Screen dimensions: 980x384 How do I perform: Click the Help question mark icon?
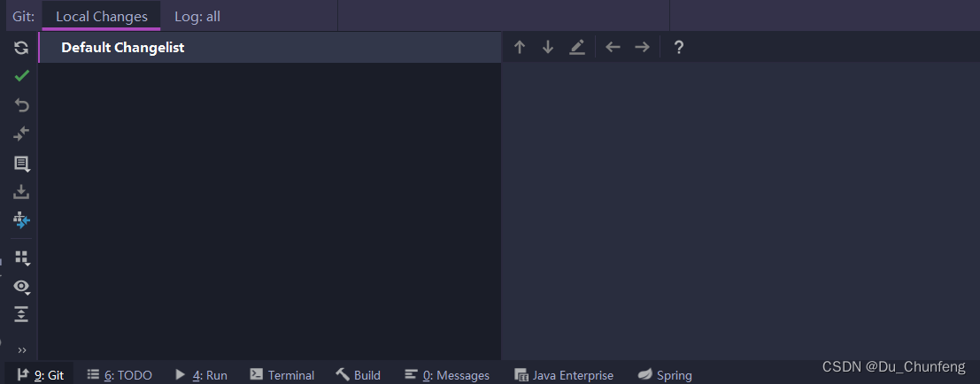pyautogui.click(x=679, y=48)
